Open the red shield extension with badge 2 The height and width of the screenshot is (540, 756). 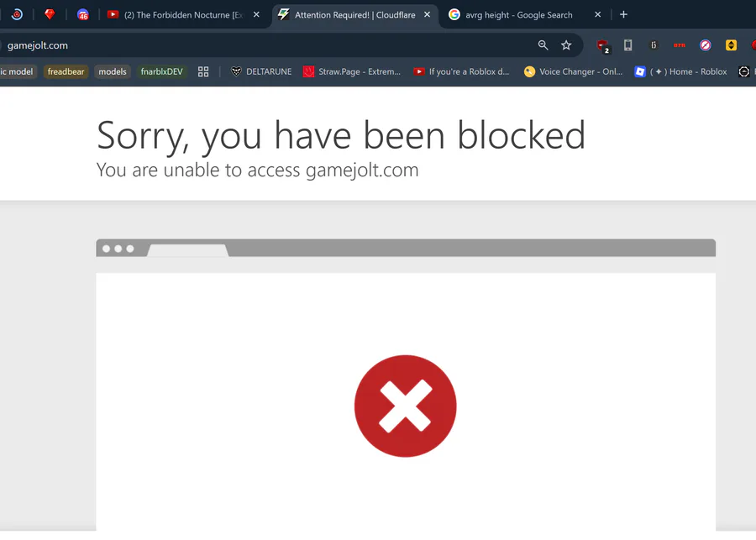click(x=602, y=46)
